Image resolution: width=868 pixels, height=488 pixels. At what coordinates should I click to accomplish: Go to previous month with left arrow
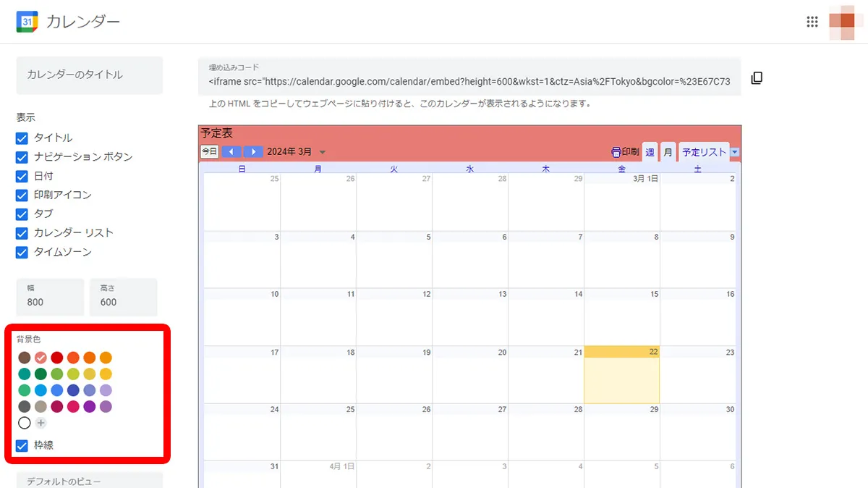coord(231,152)
